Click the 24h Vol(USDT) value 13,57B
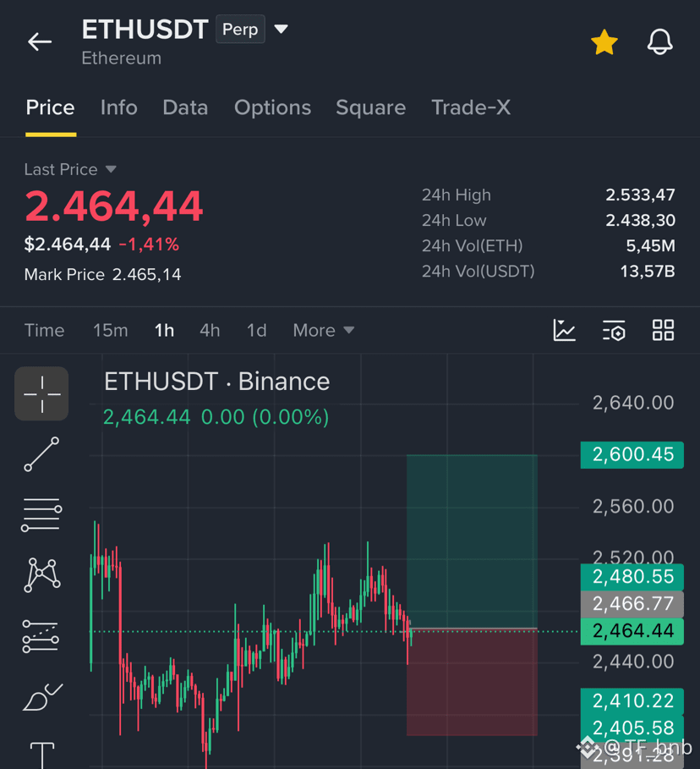700x769 pixels. [648, 272]
